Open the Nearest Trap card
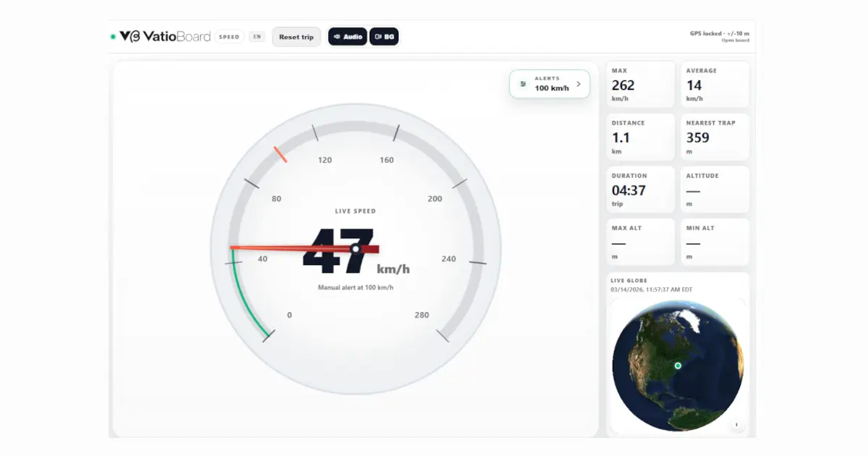This screenshot has width=868, height=456. 715,137
